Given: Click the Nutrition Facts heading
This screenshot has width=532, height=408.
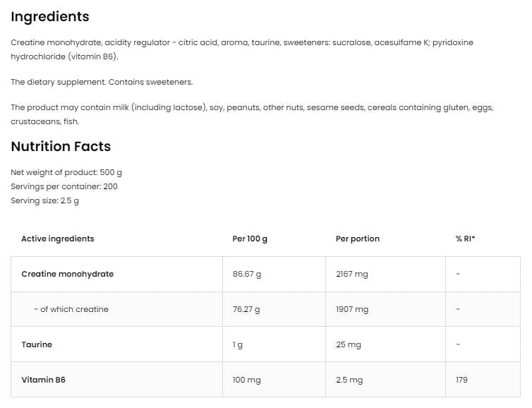Looking at the screenshot, I should point(61,147).
